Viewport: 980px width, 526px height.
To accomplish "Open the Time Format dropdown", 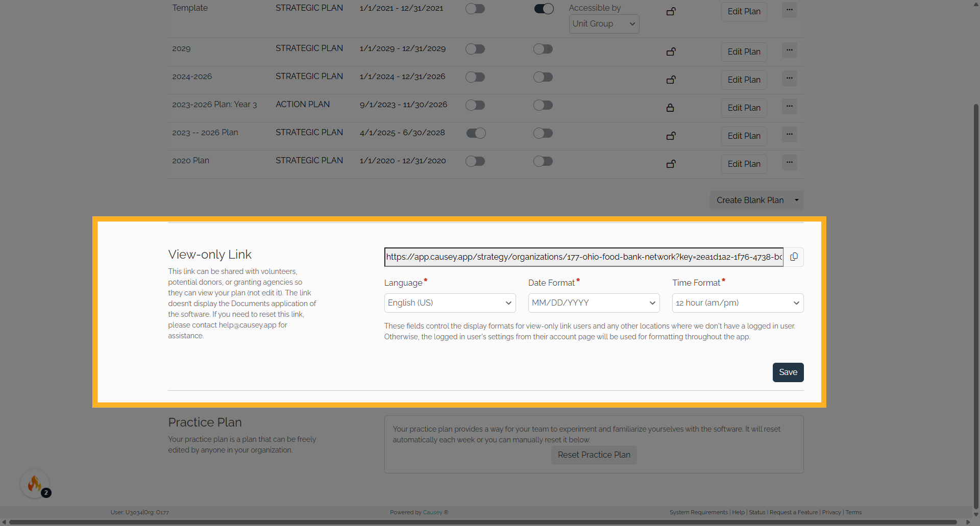I will [738, 303].
